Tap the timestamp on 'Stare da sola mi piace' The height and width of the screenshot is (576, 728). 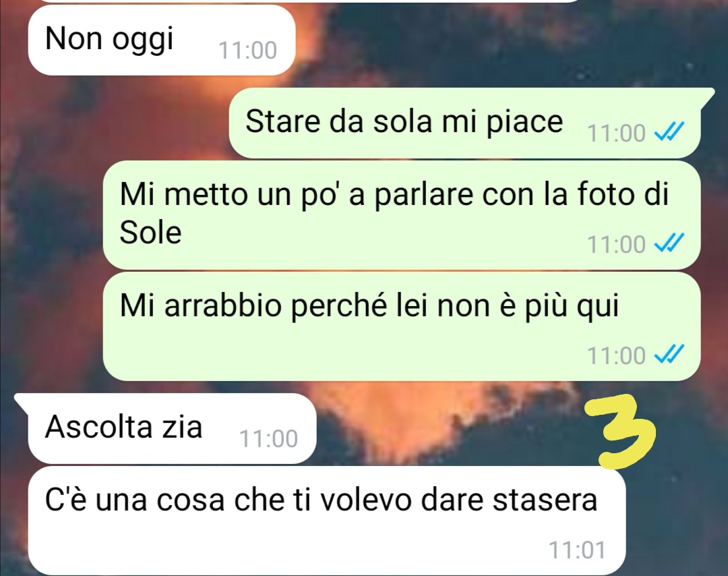(x=616, y=134)
